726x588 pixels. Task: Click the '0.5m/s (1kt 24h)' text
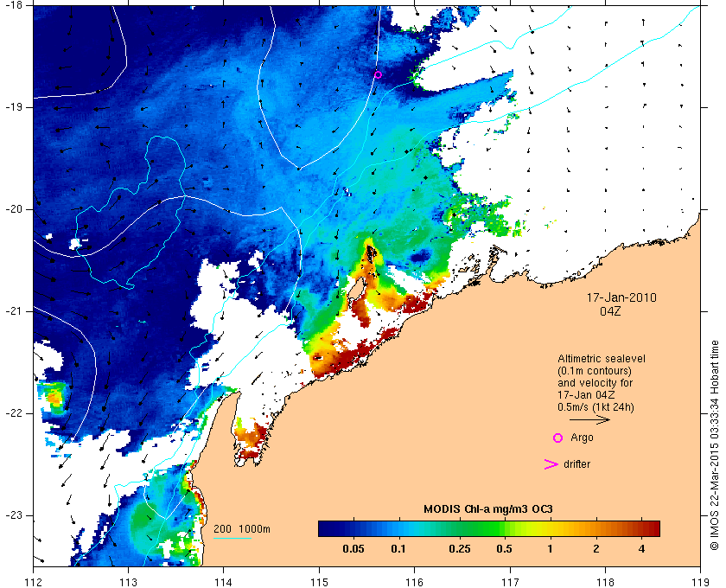[595, 407]
